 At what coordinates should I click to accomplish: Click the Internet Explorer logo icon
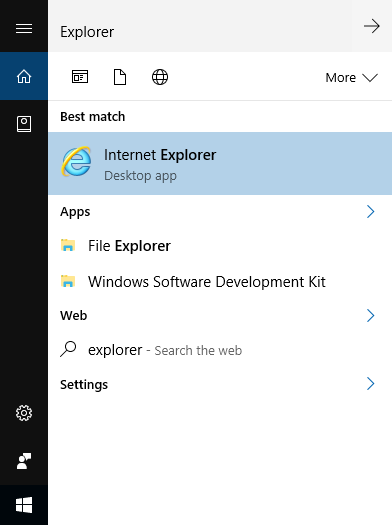click(77, 161)
